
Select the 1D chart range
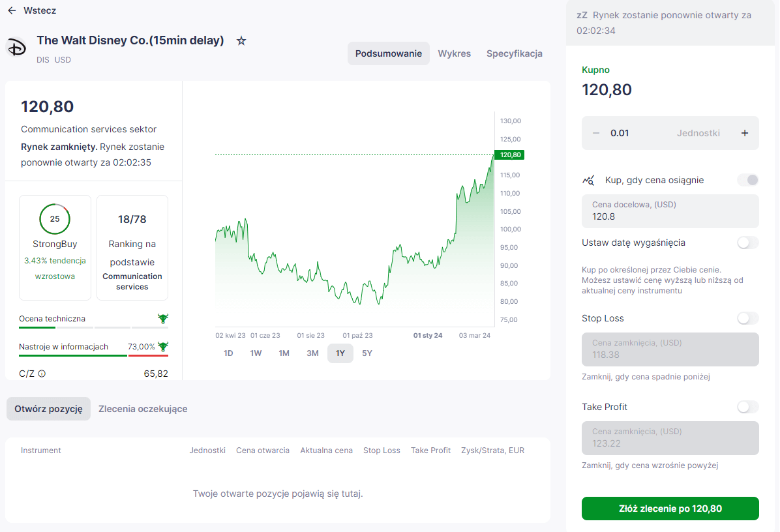[228, 353]
